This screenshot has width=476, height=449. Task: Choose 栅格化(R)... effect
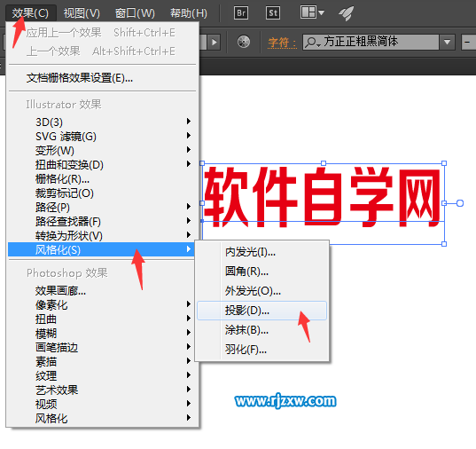(102, 178)
